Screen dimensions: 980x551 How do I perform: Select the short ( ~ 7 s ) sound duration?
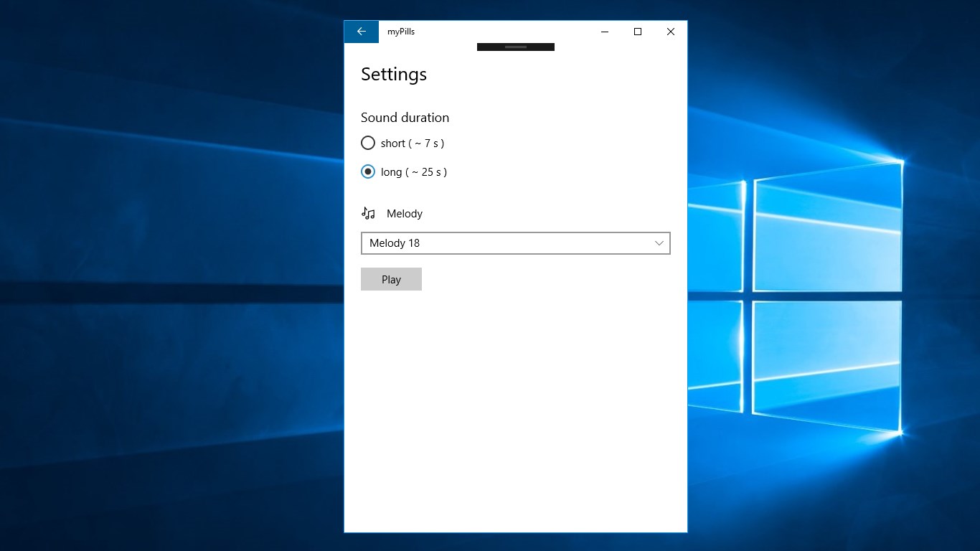368,143
